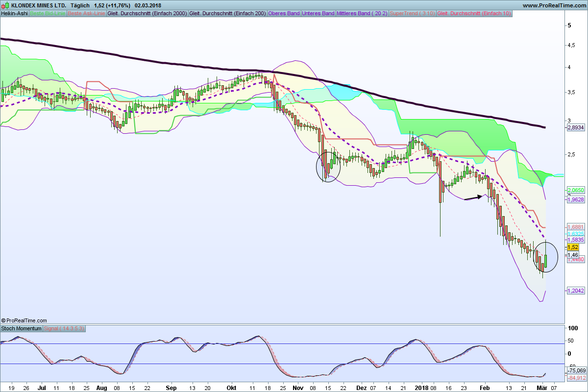Toggle the Beste Ask-Linie indicator label
The height and width of the screenshot is (392, 588).
(86, 13)
